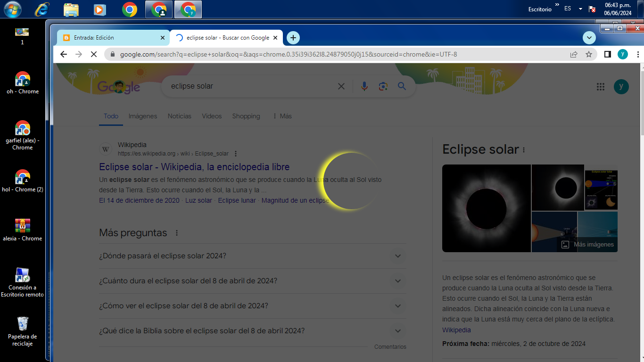Open the Papelera de reciclaje desktop icon
Viewport: 644px width, 362px height.
click(22, 331)
